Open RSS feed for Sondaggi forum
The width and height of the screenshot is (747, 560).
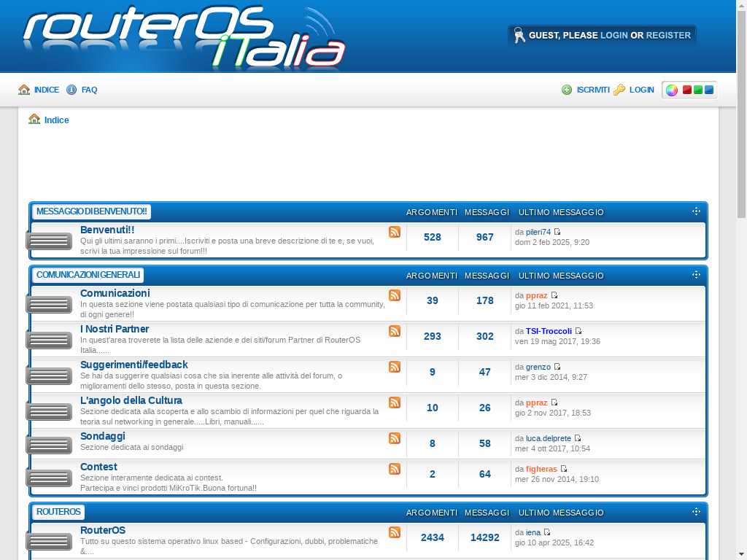click(x=395, y=438)
